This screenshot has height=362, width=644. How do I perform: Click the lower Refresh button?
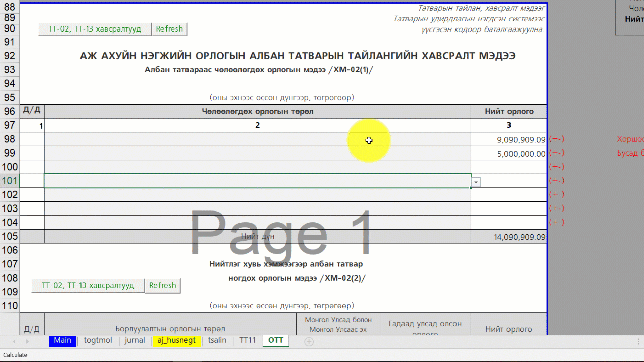point(162,285)
